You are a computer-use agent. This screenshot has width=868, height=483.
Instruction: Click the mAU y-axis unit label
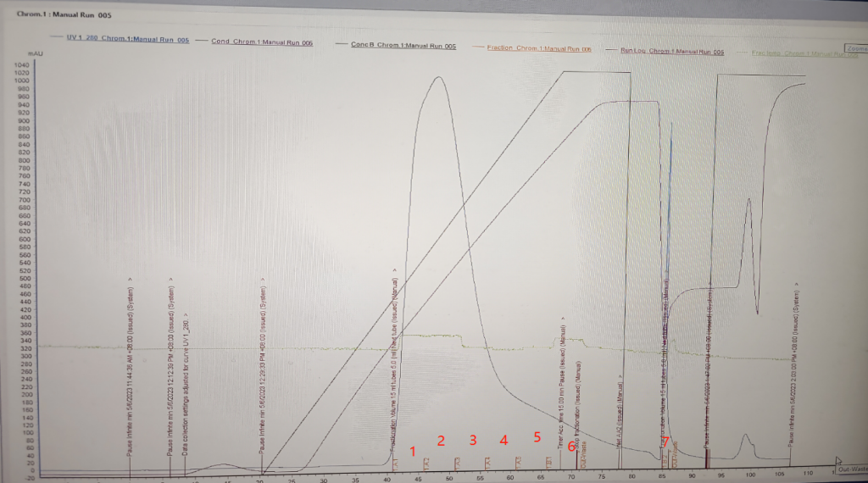[x=35, y=53]
